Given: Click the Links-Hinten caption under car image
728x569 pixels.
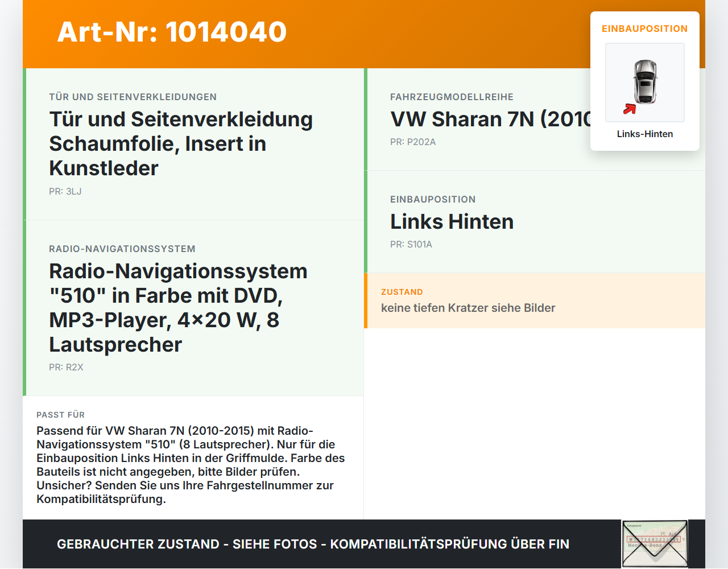Looking at the screenshot, I should pyautogui.click(x=645, y=134).
